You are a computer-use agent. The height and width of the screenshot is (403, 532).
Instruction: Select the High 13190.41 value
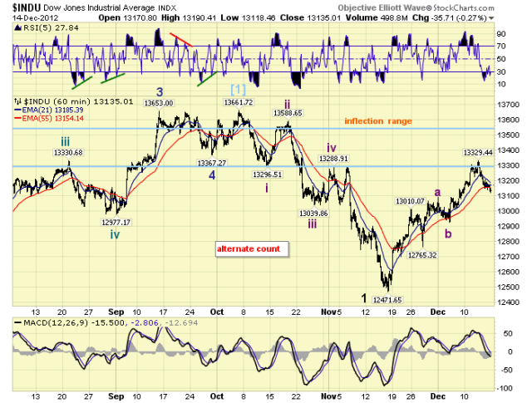point(189,17)
